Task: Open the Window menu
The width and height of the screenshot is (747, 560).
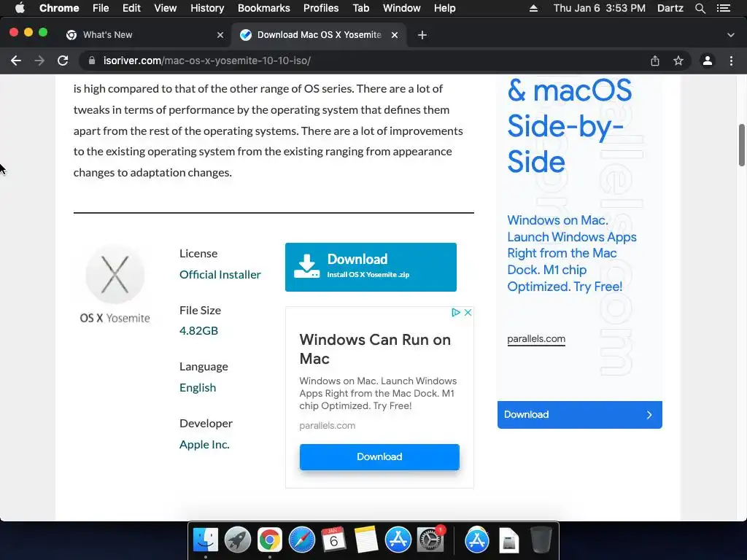Action: click(x=402, y=8)
